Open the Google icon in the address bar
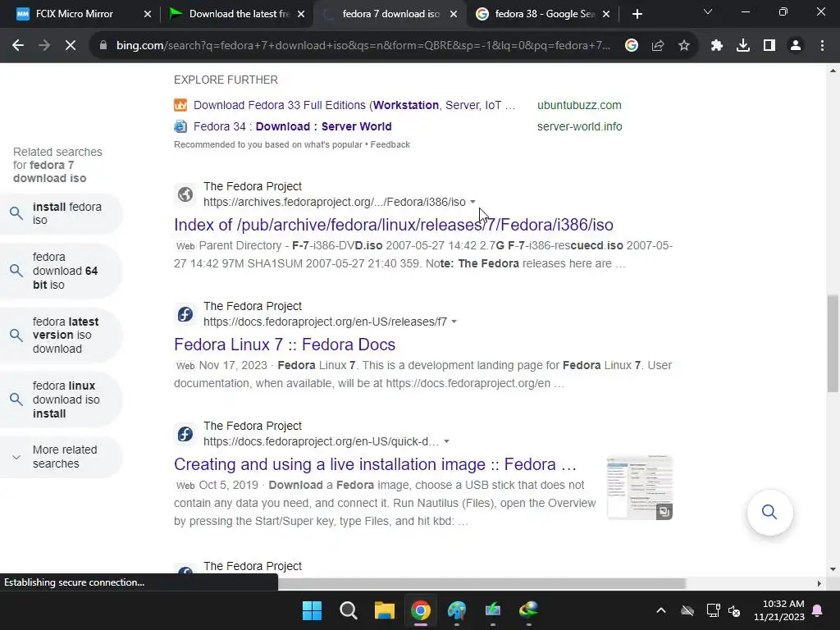This screenshot has height=630, width=840. [x=632, y=46]
